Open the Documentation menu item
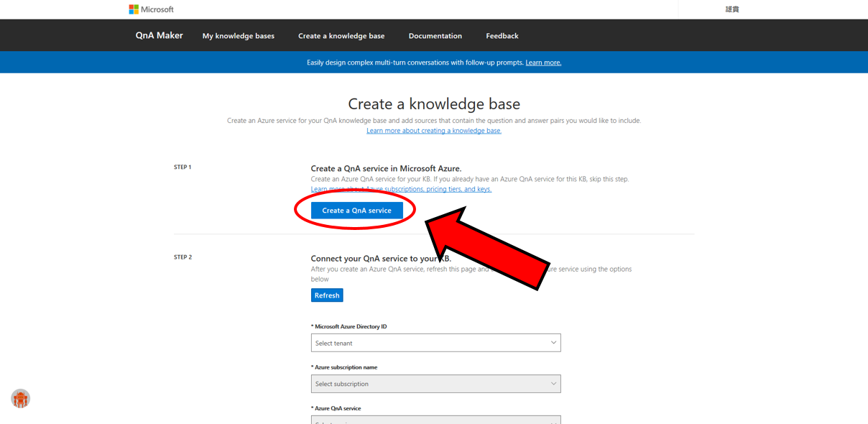 (435, 36)
